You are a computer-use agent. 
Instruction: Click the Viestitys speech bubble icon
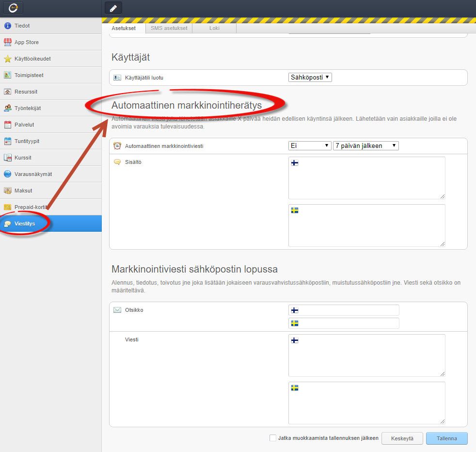coord(8,224)
